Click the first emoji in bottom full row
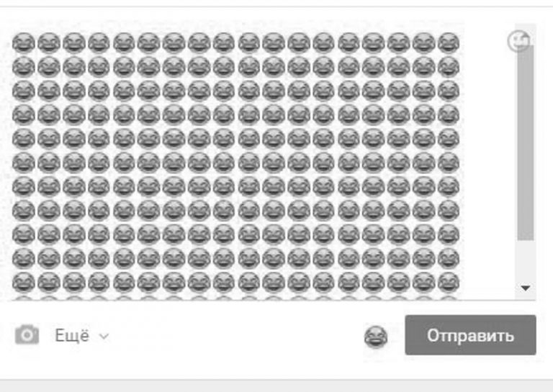This screenshot has height=392, width=553. 24,283
